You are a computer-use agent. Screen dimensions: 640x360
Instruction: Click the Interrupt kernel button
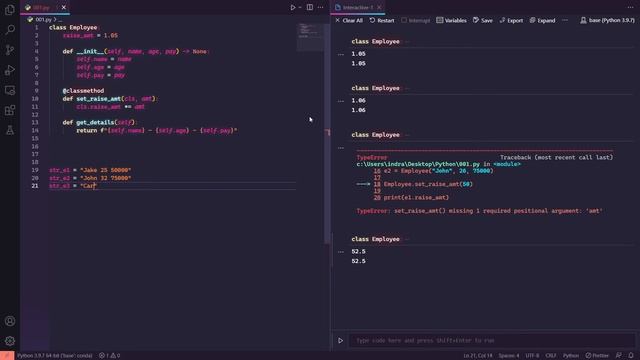point(416,20)
